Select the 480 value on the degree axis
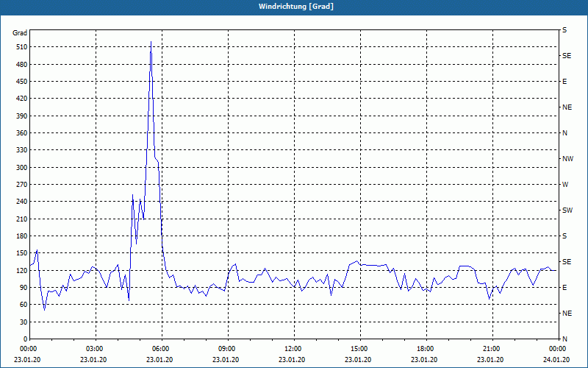 (x=22, y=65)
